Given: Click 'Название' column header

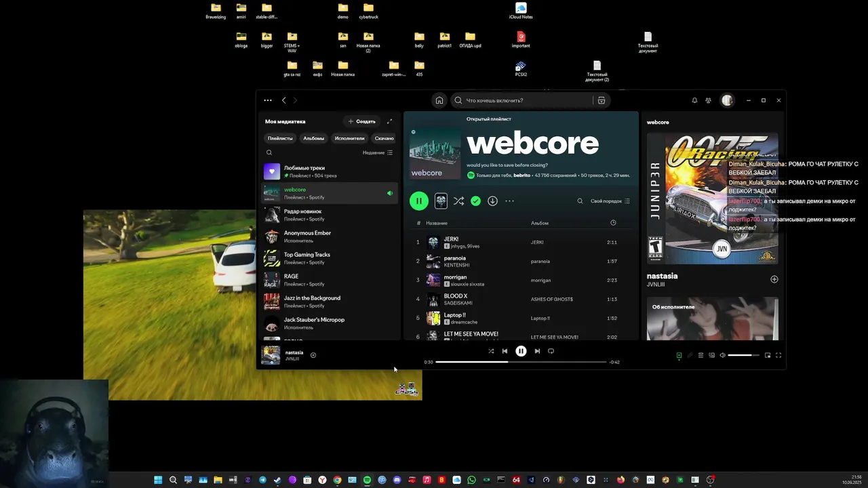Looking at the screenshot, I should 437,223.
